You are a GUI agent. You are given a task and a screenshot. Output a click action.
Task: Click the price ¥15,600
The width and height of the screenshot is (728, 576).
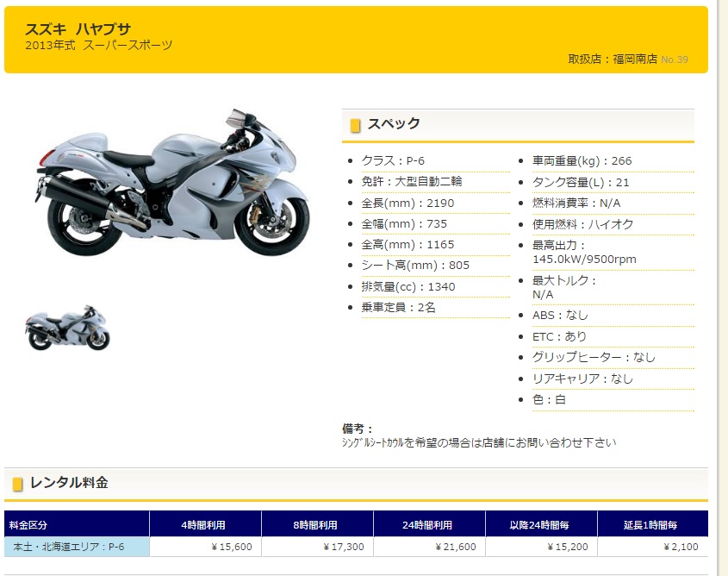231,547
